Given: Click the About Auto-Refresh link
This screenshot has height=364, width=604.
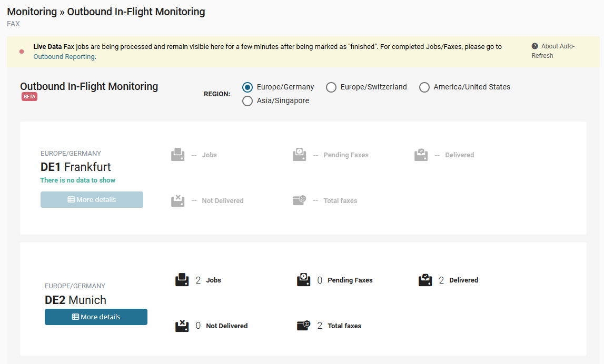Looking at the screenshot, I should [x=557, y=46].
